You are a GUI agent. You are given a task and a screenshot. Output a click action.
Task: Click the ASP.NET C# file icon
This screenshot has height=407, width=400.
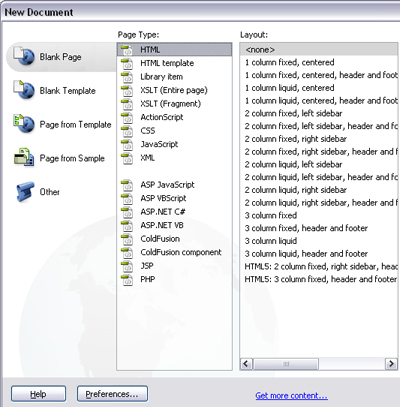pos(127,212)
